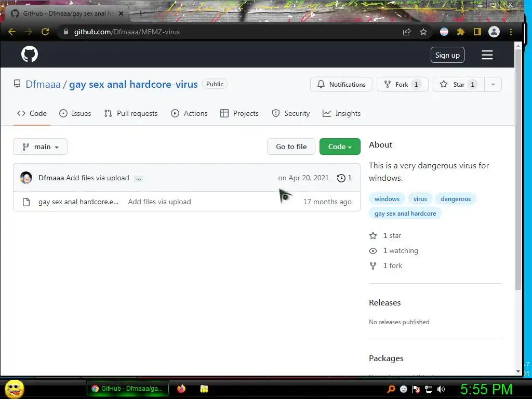532x399 pixels.
Task: Click the Start smiley button
Action: tap(15, 389)
